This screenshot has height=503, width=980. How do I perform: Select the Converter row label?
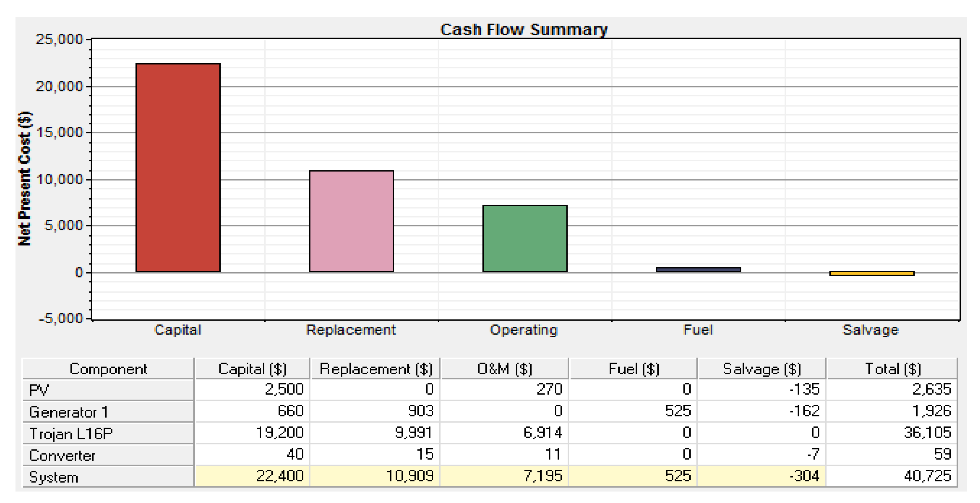click(x=62, y=455)
